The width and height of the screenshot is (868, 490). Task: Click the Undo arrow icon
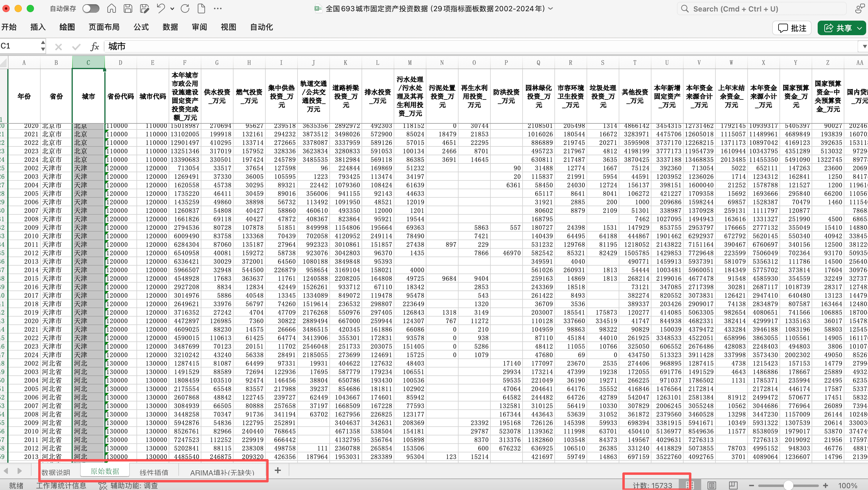pyautogui.click(x=161, y=8)
